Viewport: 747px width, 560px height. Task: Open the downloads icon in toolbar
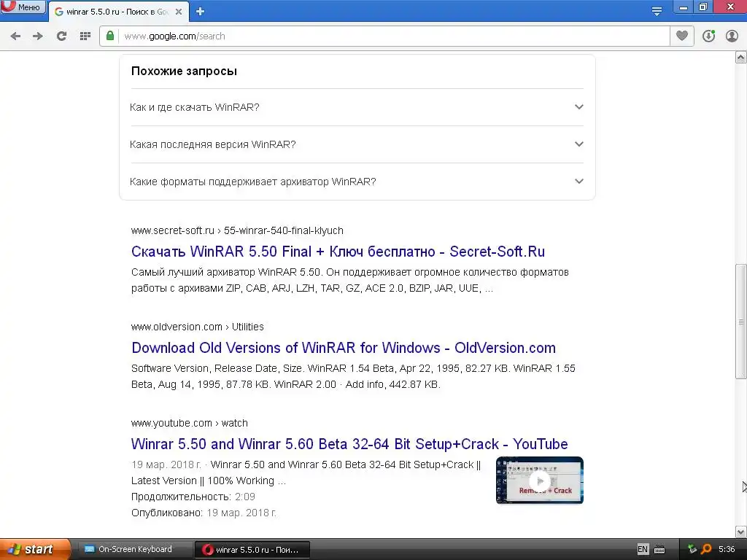(708, 36)
